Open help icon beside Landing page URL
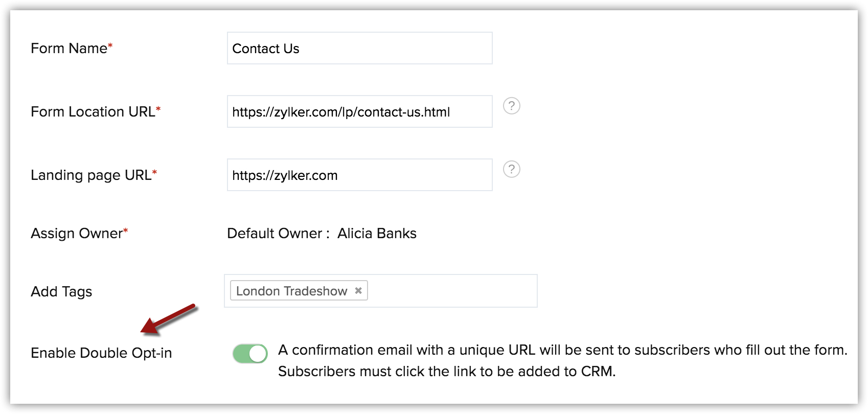Viewport: 868px width, 414px height. tap(511, 169)
